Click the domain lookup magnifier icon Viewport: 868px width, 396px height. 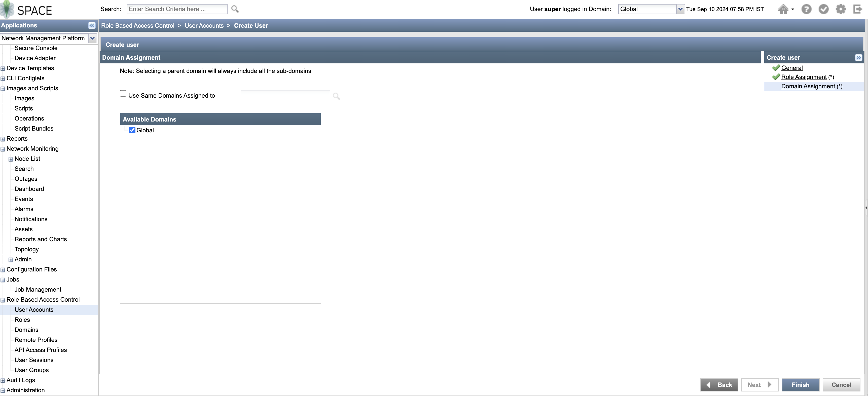coord(336,96)
